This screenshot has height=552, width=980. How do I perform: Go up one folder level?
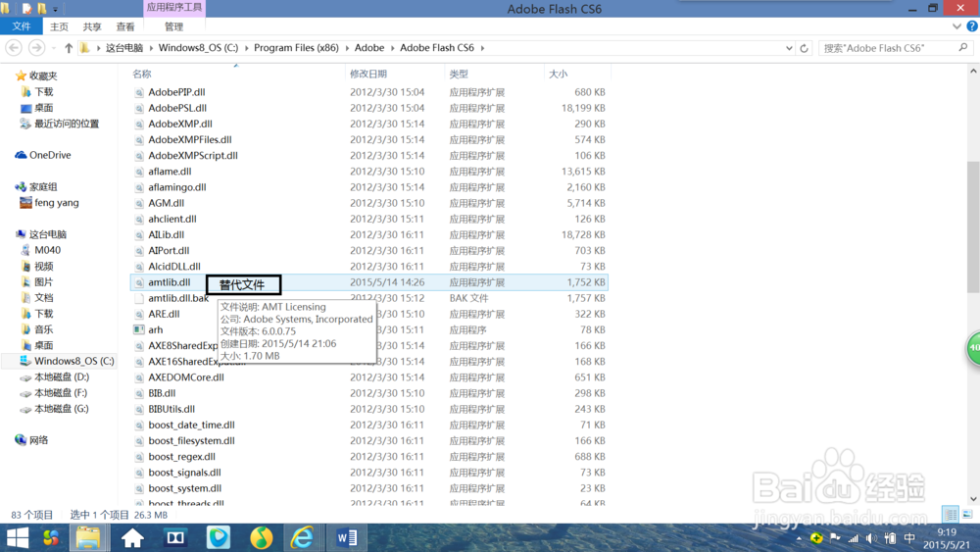(69, 47)
